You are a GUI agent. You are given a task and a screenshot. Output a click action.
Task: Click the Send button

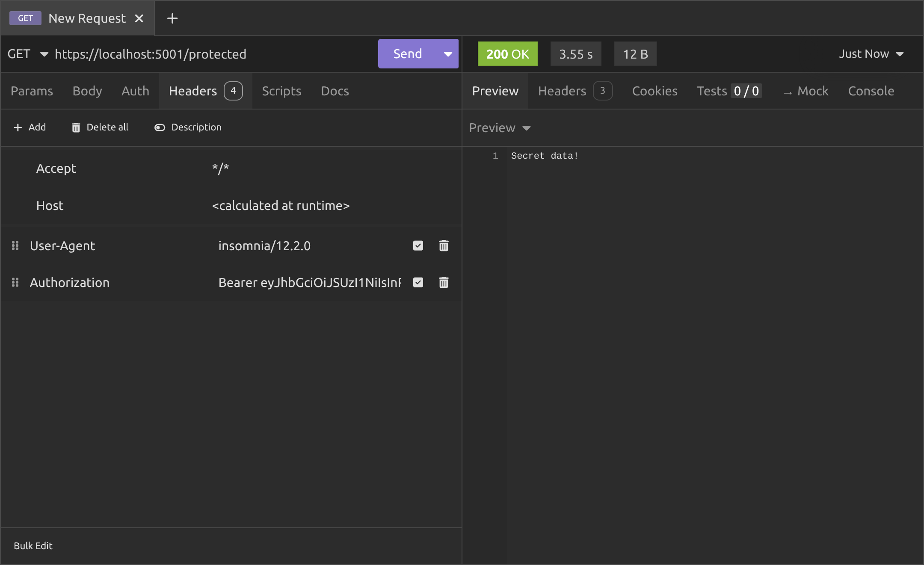[x=407, y=54]
